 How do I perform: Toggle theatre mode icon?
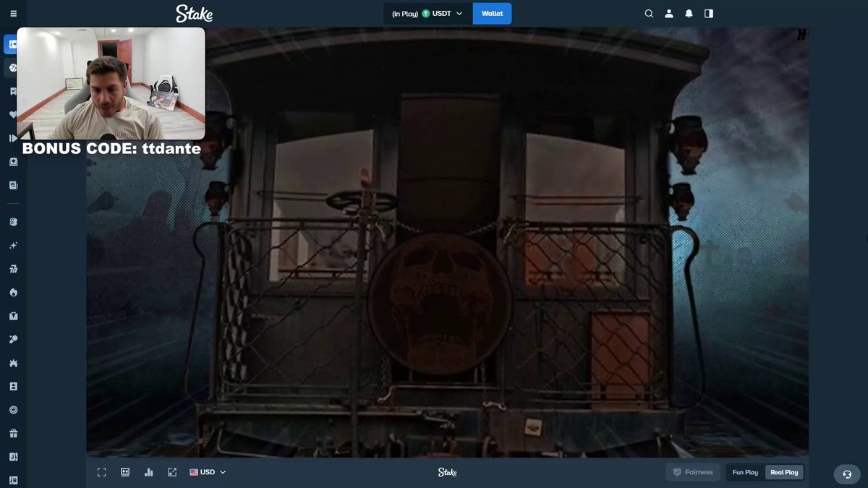click(x=125, y=472)
